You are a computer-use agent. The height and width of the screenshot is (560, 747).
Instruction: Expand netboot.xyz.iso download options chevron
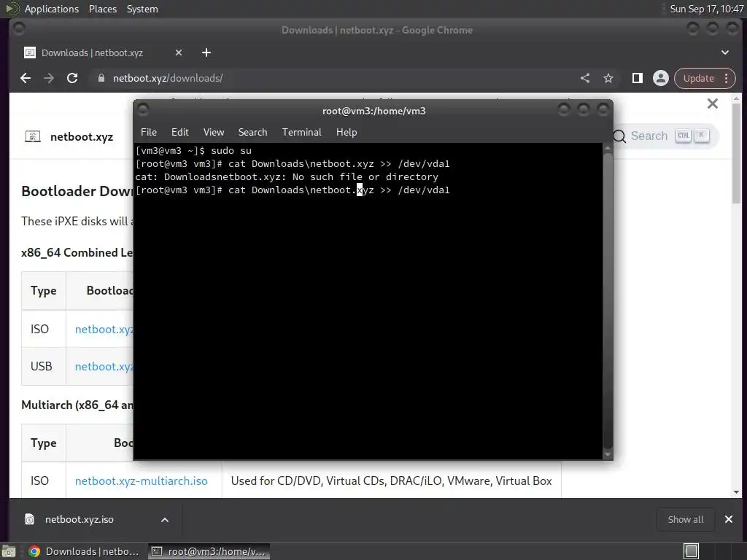click(165, 519)
